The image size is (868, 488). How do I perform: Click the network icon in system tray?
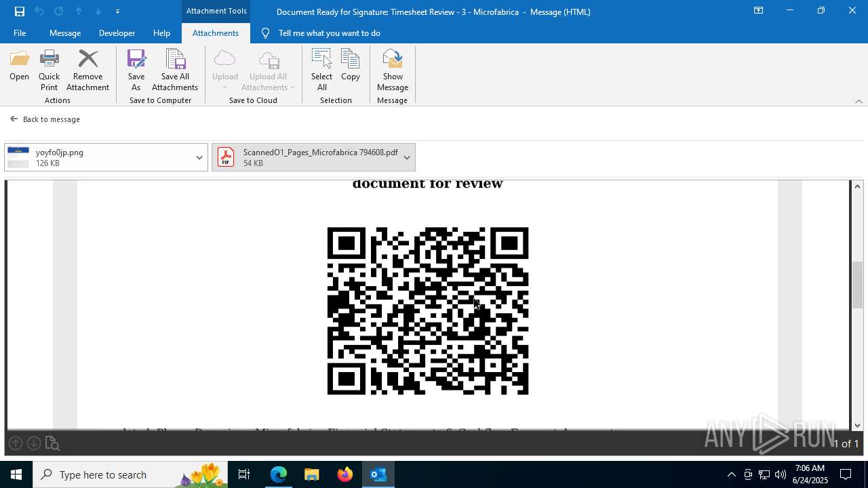click(x=764, y=474)
